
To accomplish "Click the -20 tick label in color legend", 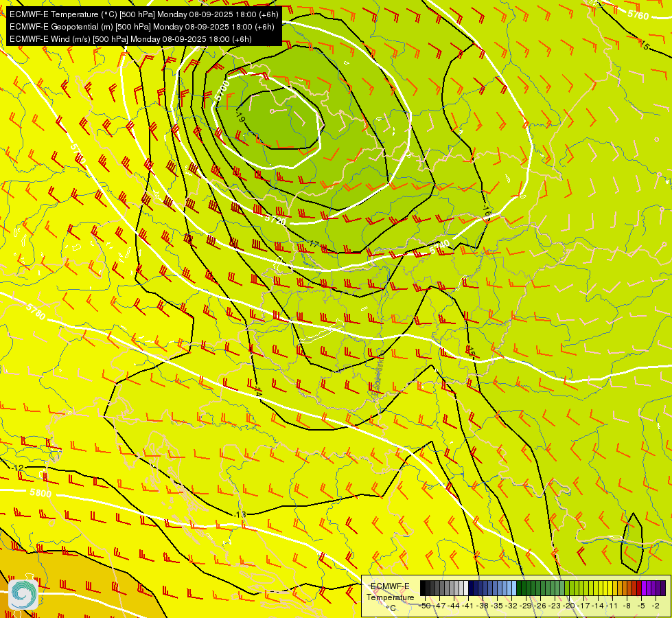I will (x=569, y=606).
